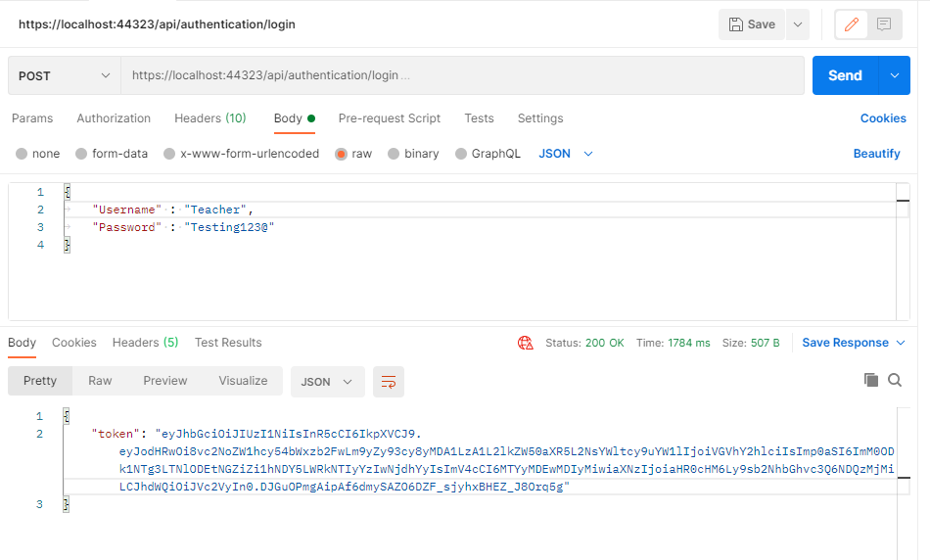930x560 pixels.
Task: Select the none body radio button
Action: (x=22, y=154)
